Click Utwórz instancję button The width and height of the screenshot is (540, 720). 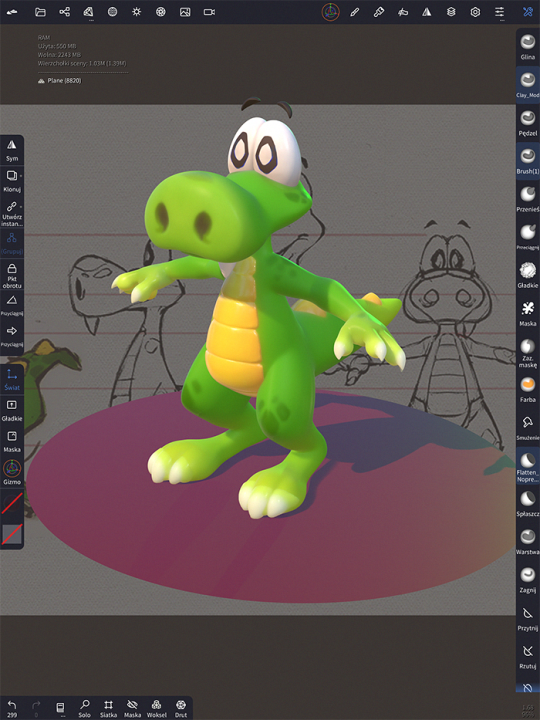click(11, 213)
